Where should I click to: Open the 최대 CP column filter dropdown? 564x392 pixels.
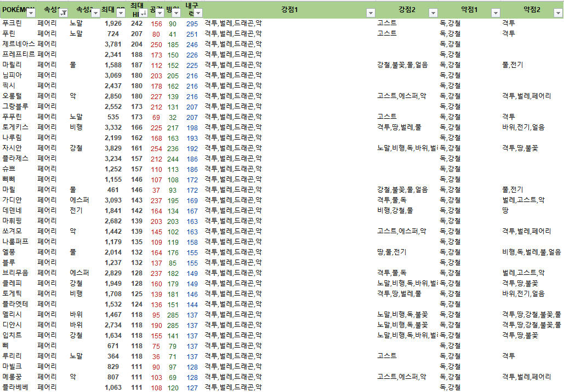click(121, 13)
